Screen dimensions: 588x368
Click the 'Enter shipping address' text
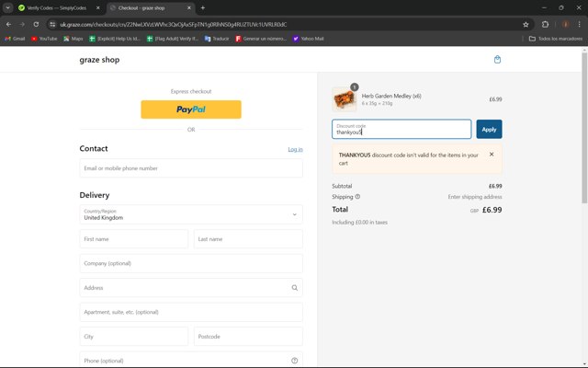pyautogui.click(x=475, y=197)
